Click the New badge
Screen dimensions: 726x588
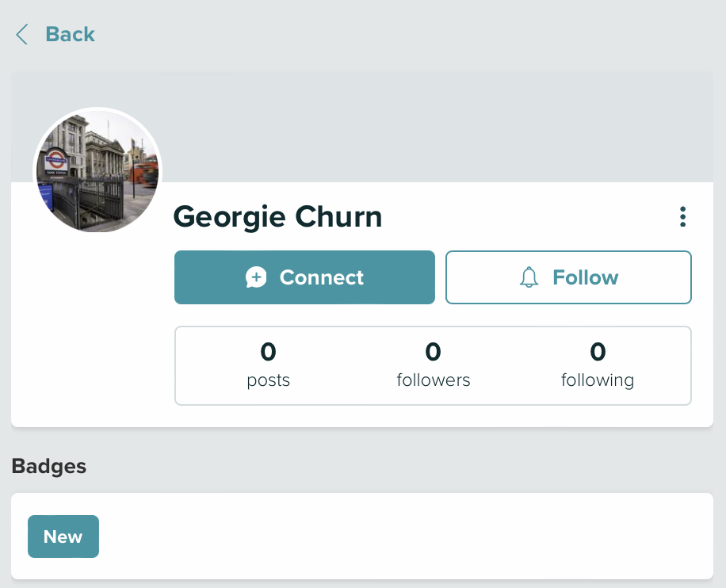point(63,536)
